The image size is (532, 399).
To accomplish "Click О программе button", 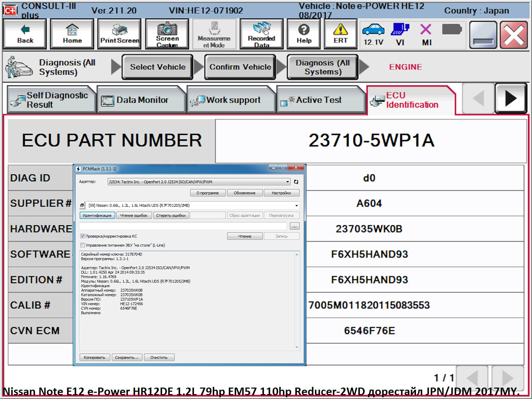I will pyautogui.click(x=208, y=193).
